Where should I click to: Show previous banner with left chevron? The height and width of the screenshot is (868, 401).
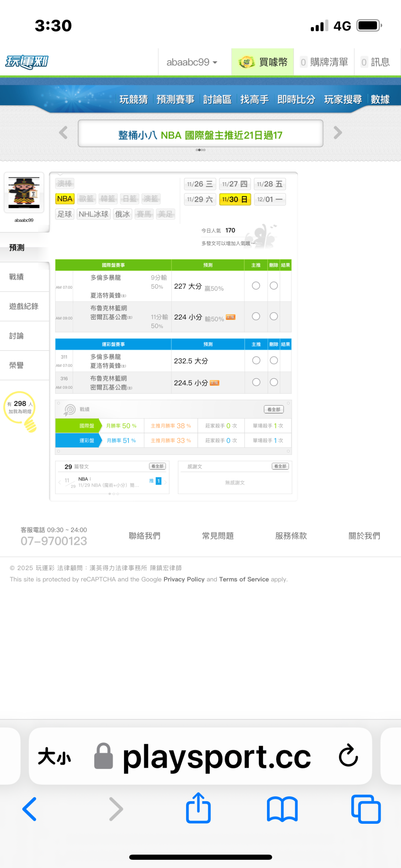(x=63, y=133)
